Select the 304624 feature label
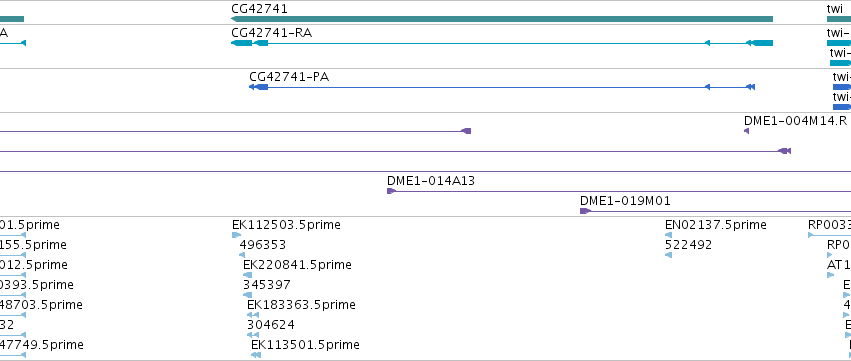Image resolution: width=851 pixels, height=361 pixels. click(x=271, y=325)
